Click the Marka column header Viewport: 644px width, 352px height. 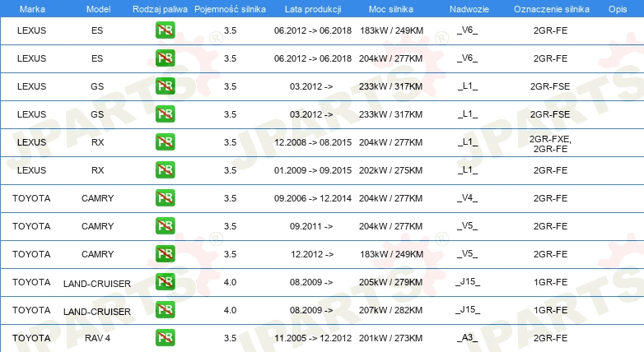pyautogui.click(x=32, y=9)
